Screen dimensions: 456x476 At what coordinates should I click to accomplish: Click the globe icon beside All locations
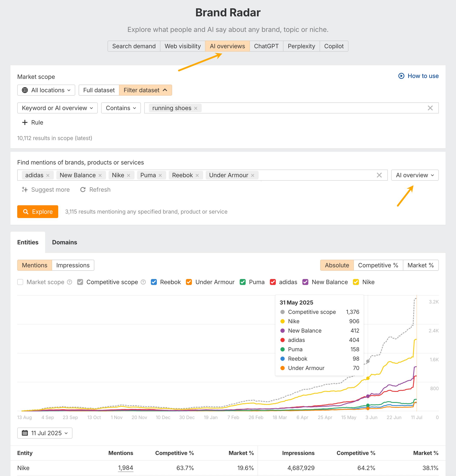point(25,90)
